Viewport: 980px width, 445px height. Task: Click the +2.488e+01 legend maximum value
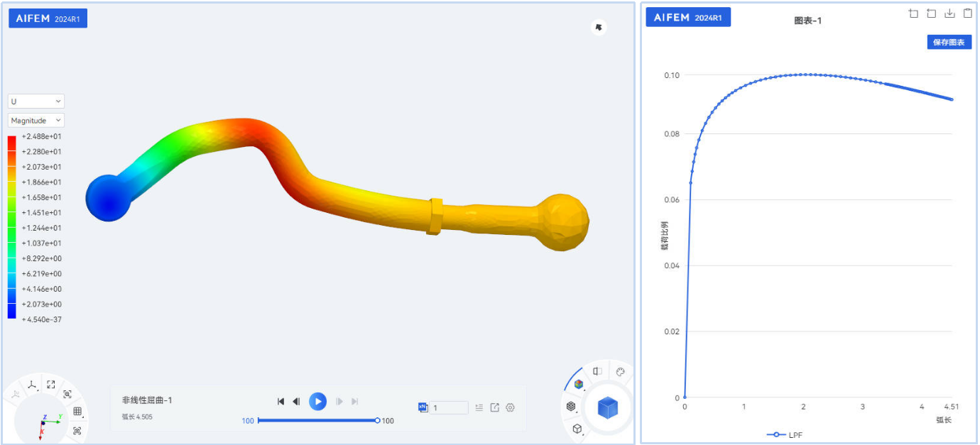41,136
